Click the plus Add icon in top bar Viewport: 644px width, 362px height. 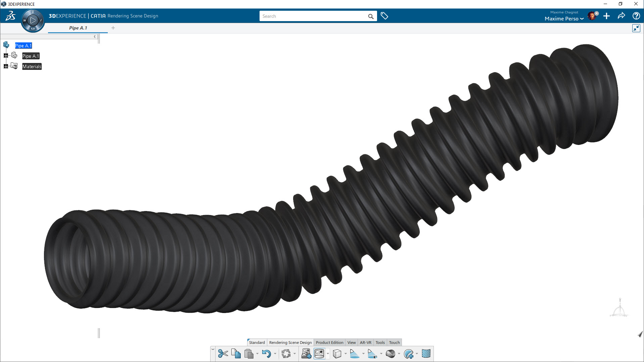pos(606,16)
